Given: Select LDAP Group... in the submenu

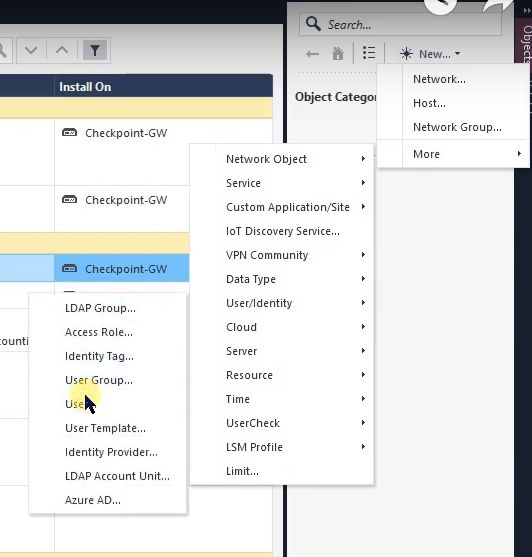Looking at the screenshot, I should (x=100, y=308).
